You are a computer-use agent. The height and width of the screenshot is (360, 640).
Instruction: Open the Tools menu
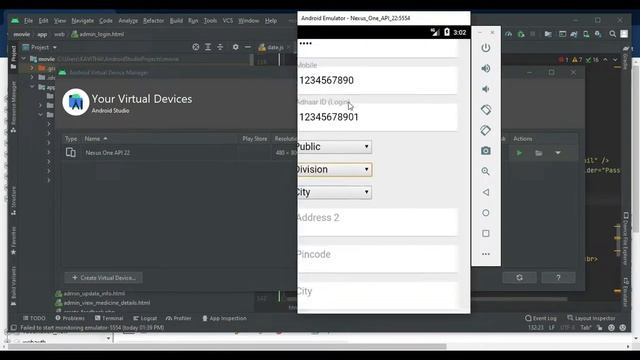tap(210, 20)
